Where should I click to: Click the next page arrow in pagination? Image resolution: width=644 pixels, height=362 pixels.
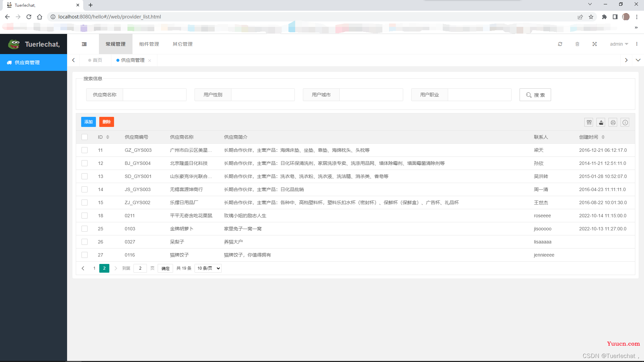click(x=116, y=268)
